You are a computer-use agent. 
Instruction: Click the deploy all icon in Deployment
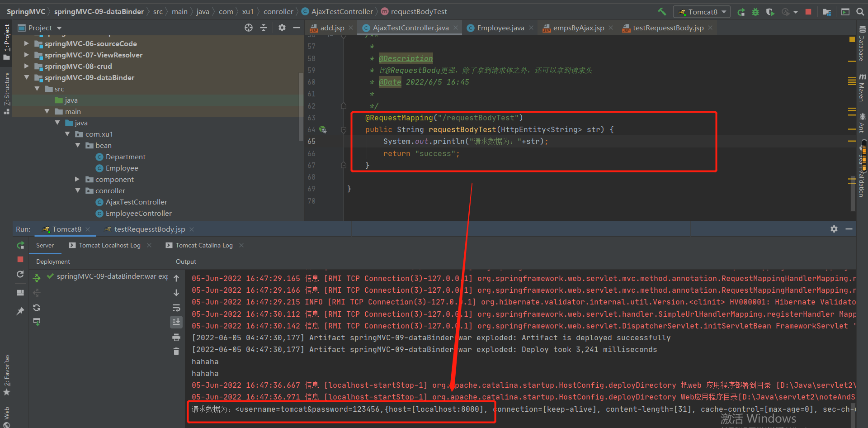[x=37, y=278]
